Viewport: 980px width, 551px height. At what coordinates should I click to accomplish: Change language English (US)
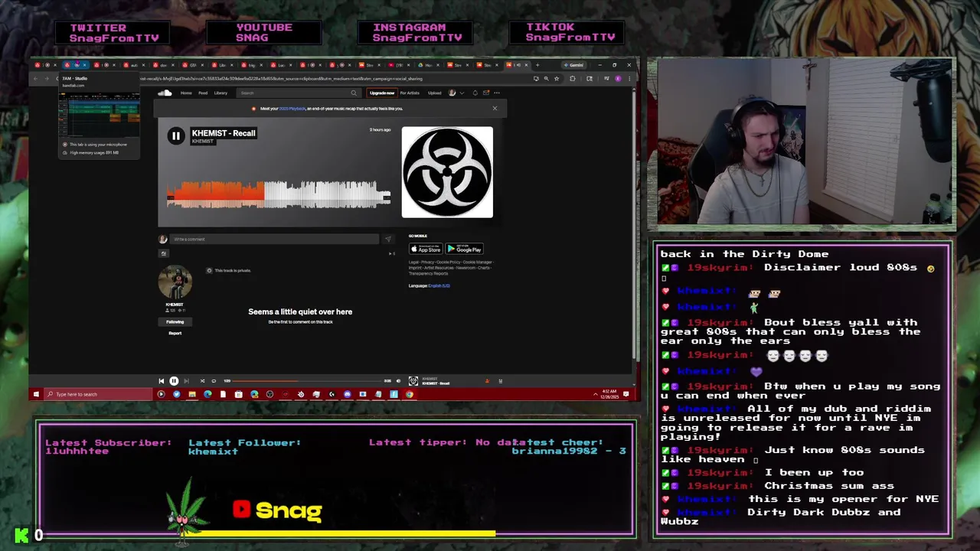tap(439, 285)
